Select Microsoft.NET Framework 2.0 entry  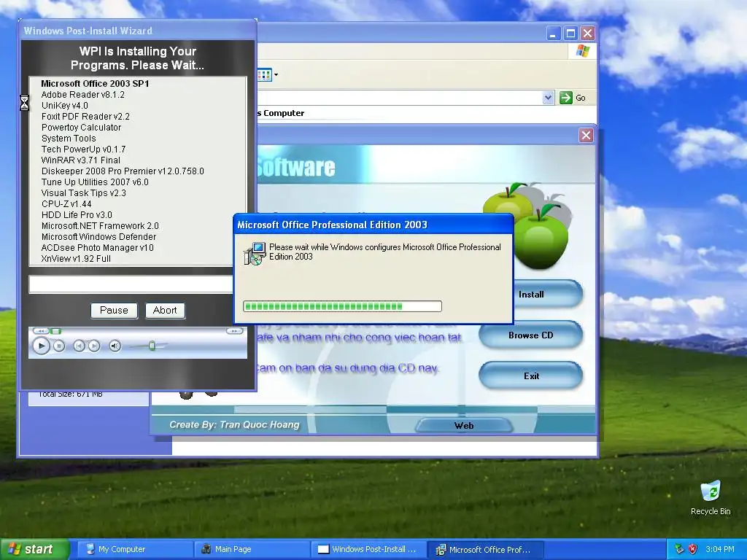tap(100, 226)
